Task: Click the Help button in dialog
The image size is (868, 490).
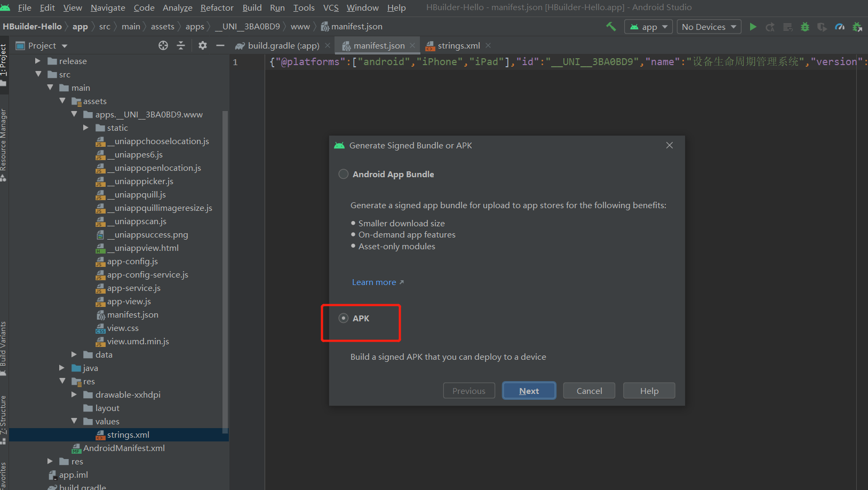Action: click(649, 391)
